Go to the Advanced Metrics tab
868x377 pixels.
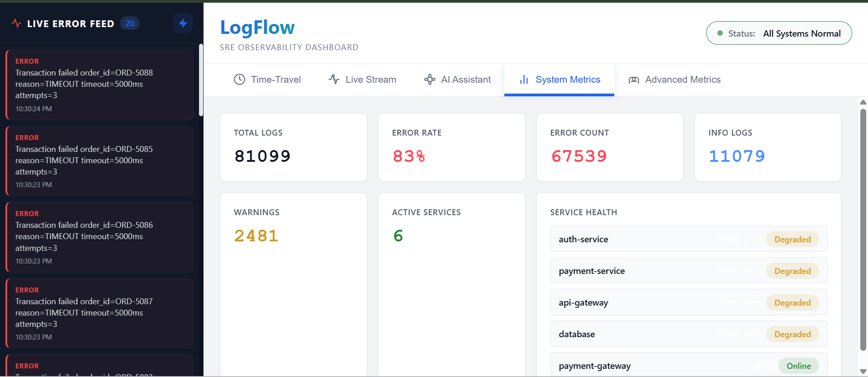[x=674, y=80]
